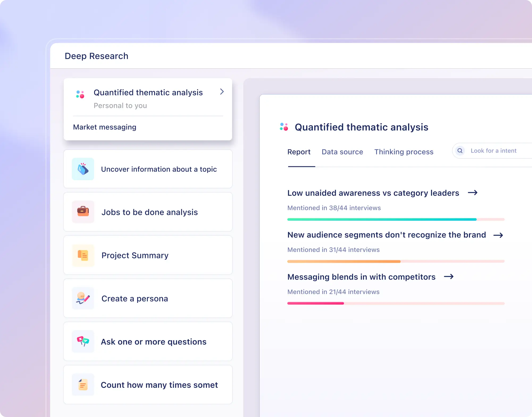
Task: Click the Project Summary document icon
Action: pos(83,255)
